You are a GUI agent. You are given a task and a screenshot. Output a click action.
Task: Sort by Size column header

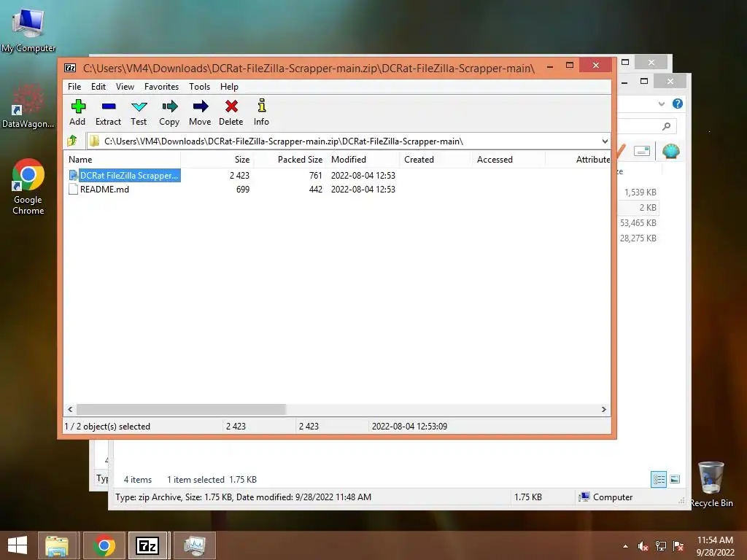click(217, 160)
